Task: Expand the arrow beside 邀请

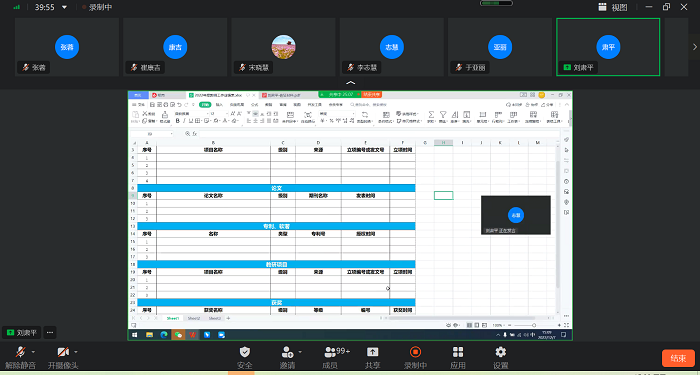Action: tap(300, 352)
